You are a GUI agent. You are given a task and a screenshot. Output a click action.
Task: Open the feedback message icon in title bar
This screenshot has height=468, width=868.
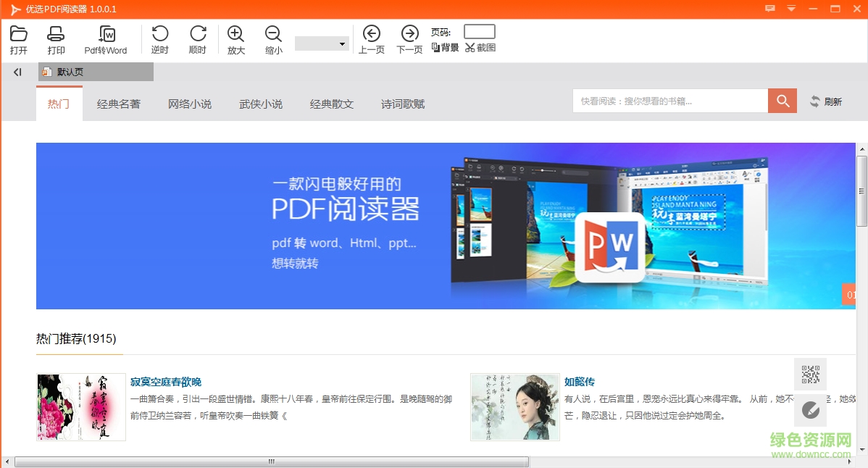click(769, 9)
